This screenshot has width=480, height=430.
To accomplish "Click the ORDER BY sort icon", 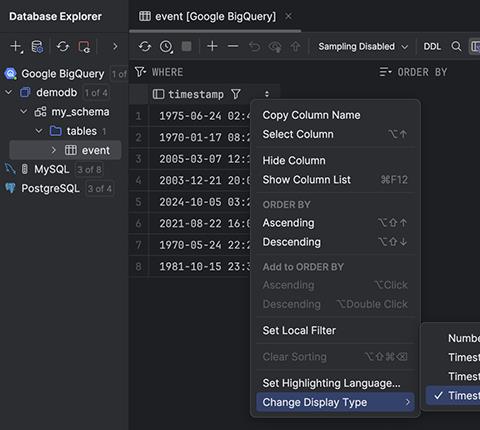I will 385,72.
